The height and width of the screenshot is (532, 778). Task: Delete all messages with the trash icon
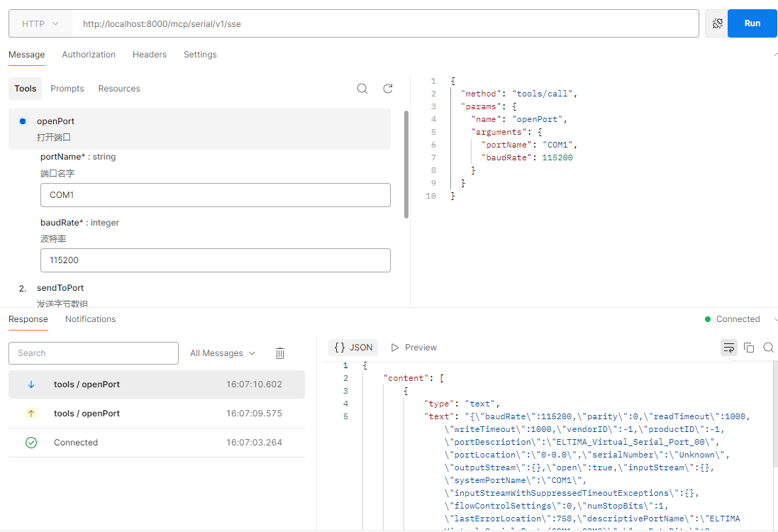coord(280,353)
